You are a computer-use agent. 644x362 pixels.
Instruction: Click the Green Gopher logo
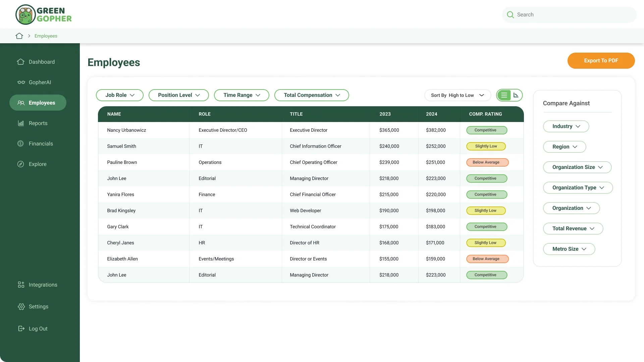(44, 15)
